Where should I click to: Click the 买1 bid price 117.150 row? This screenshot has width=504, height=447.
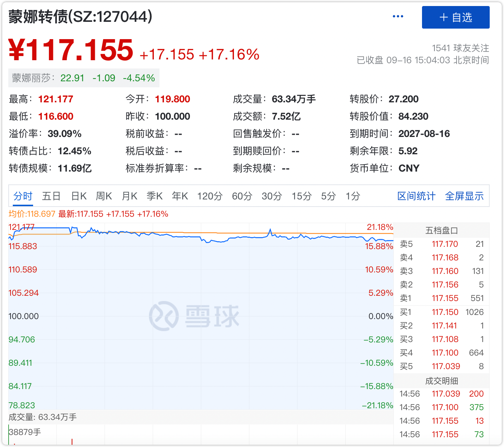coord(442,312)
